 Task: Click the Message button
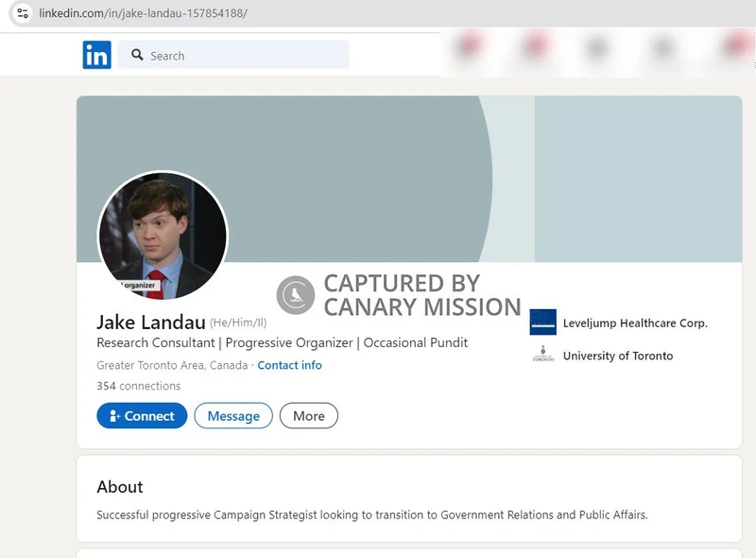tap(233, 415)
